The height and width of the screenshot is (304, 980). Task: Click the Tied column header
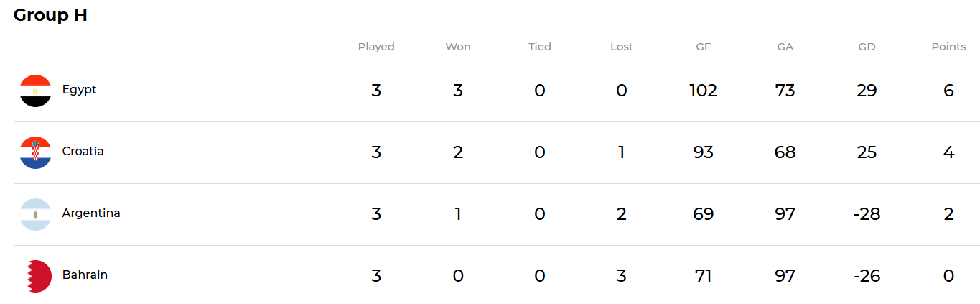[540, 47]
